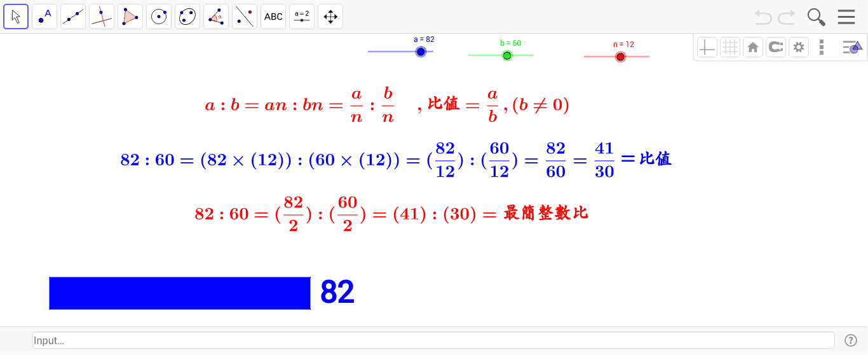Select the Reflect about Line tool

[245, 17]
